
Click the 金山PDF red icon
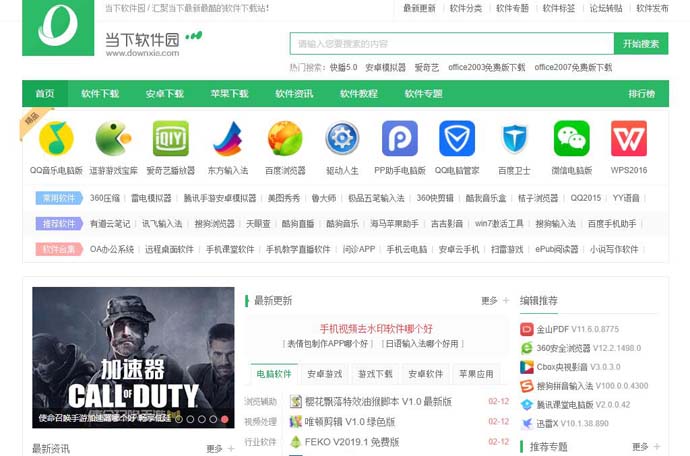click(526, 329)
